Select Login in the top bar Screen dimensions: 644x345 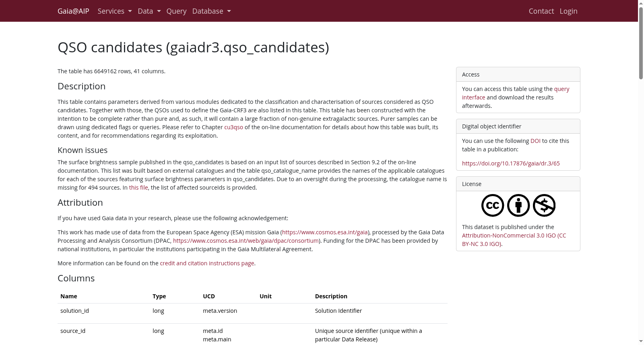coord(568,11)
